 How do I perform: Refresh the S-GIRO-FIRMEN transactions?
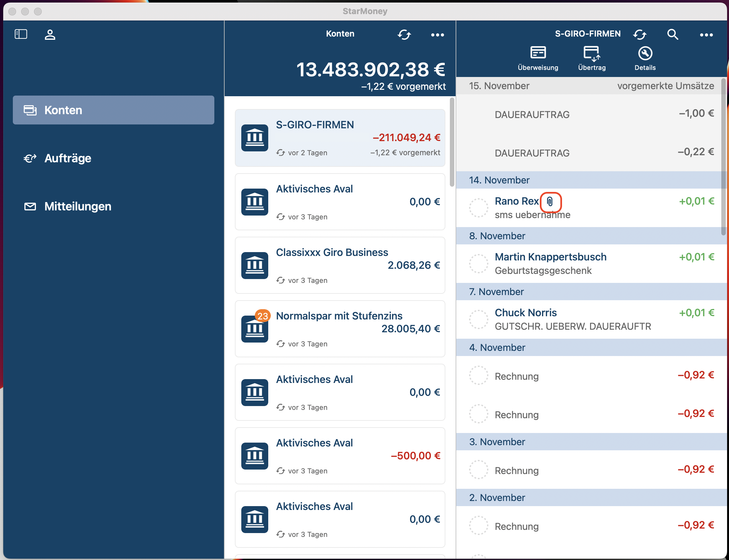coord(639,34)
